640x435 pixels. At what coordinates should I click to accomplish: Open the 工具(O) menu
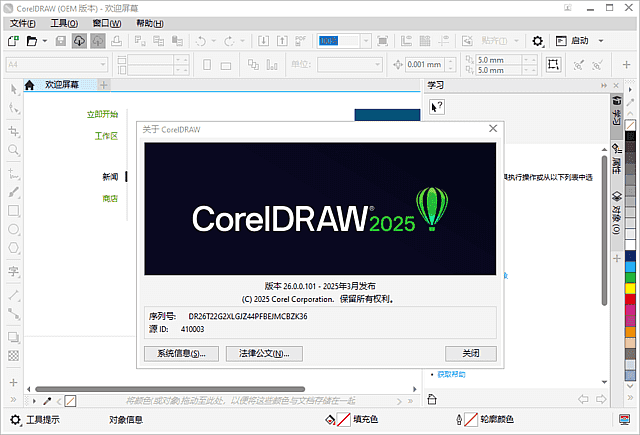(65, 22)
